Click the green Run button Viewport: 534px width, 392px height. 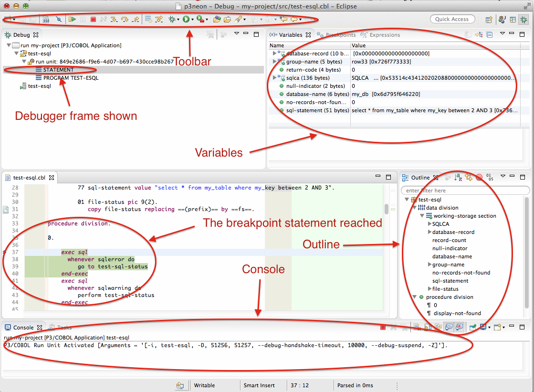click(186, 20)
